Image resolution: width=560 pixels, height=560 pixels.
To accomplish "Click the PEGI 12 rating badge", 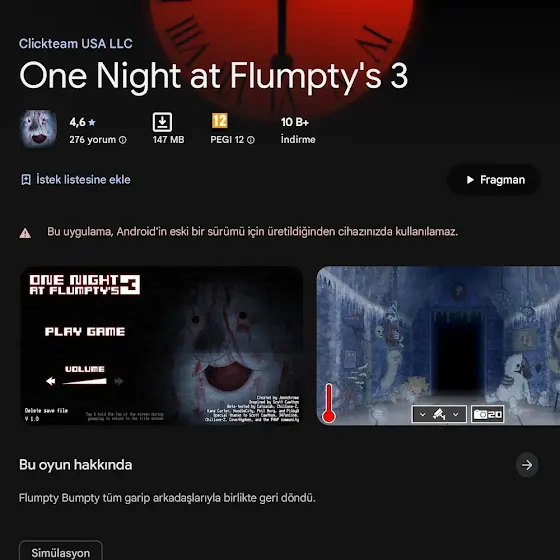I will pyautogui.click(x=220, y=121).
